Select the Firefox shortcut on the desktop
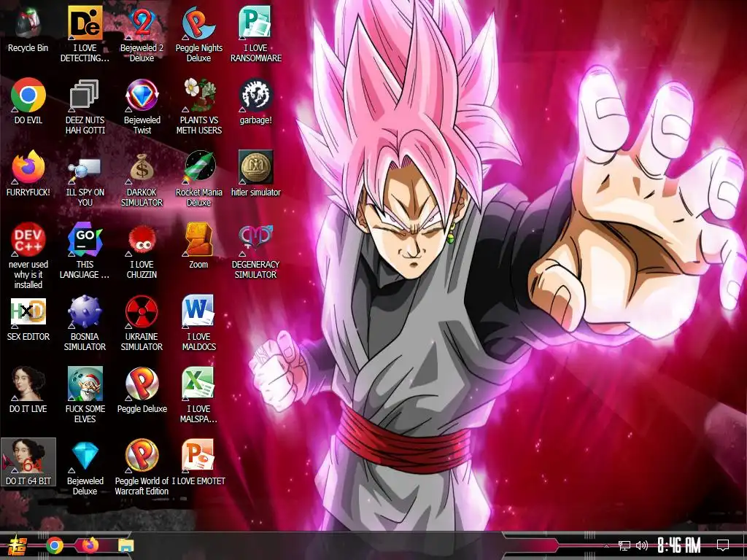The height and width of the screenshot is (560, 747). pos(28,174)
